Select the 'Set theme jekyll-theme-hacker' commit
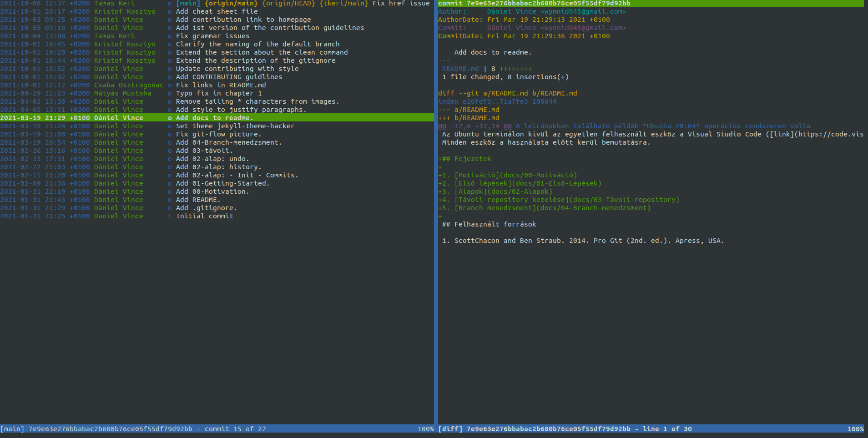The image size is (868, 438). click(235, 126)
